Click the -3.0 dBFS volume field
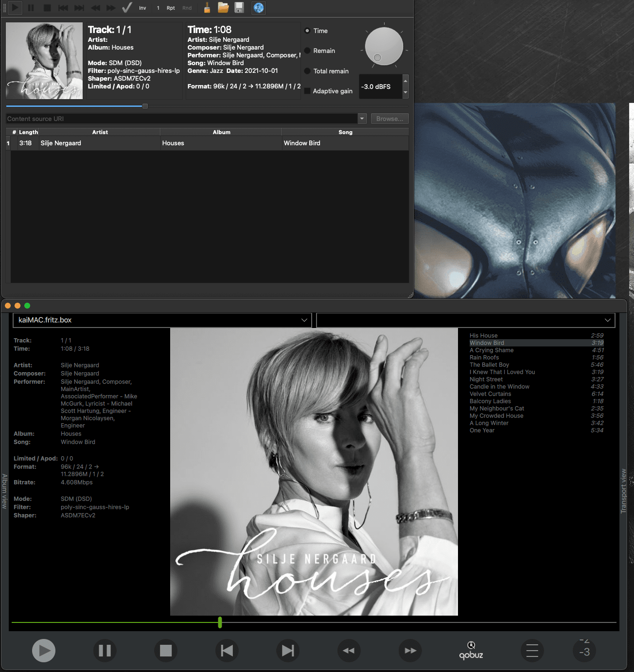This screenshot has height=672, width=634. coord(380,86)
